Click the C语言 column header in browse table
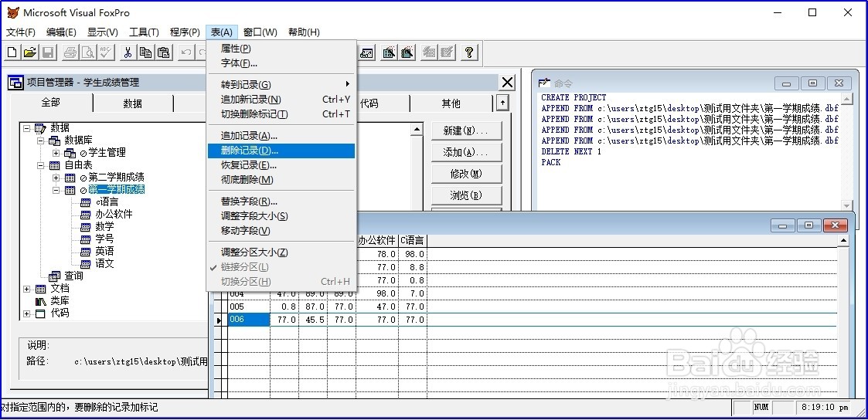 coord(413,240)
